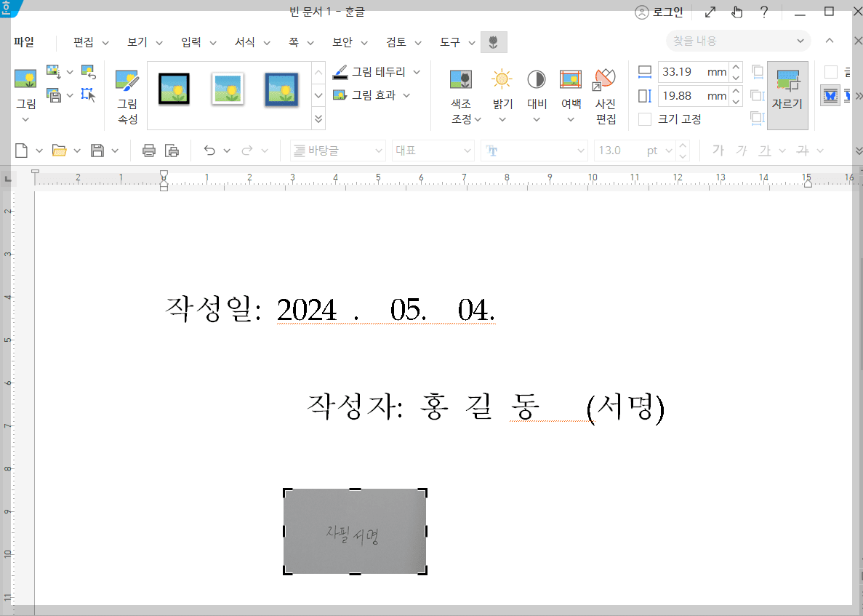The width and height of the screenshot is (863, 616).
Task: Select the 자르기 crop tool
Action: (x=787, y=95)
